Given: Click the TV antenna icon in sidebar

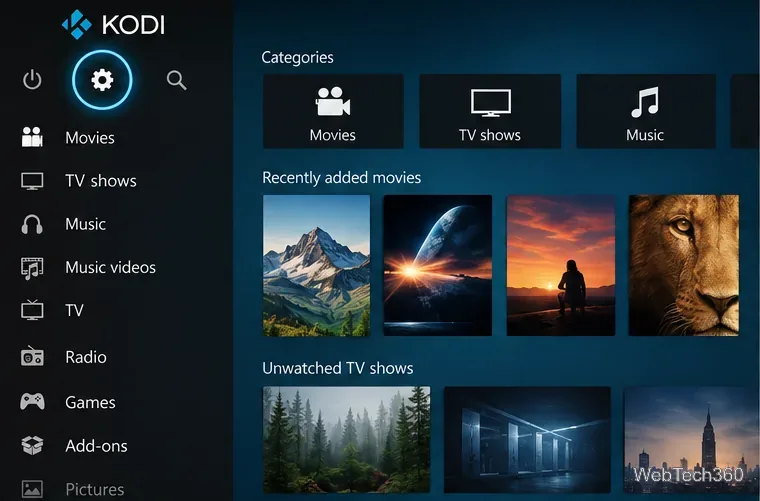Looking at the screenshot, I should 32,310.
